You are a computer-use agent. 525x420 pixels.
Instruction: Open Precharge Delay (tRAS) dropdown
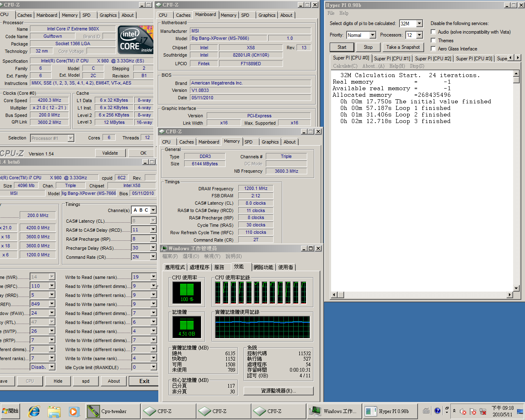coord(153,248)
